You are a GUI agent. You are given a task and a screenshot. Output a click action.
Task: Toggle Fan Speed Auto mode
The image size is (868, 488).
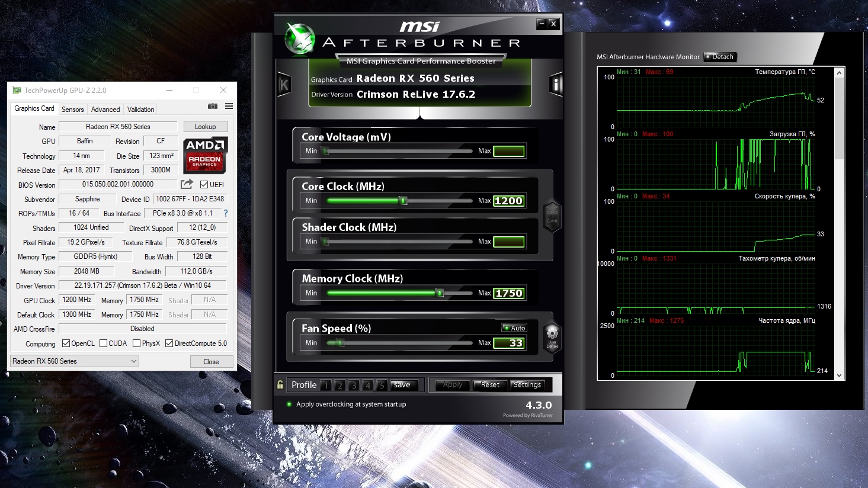tap(514, 328)
